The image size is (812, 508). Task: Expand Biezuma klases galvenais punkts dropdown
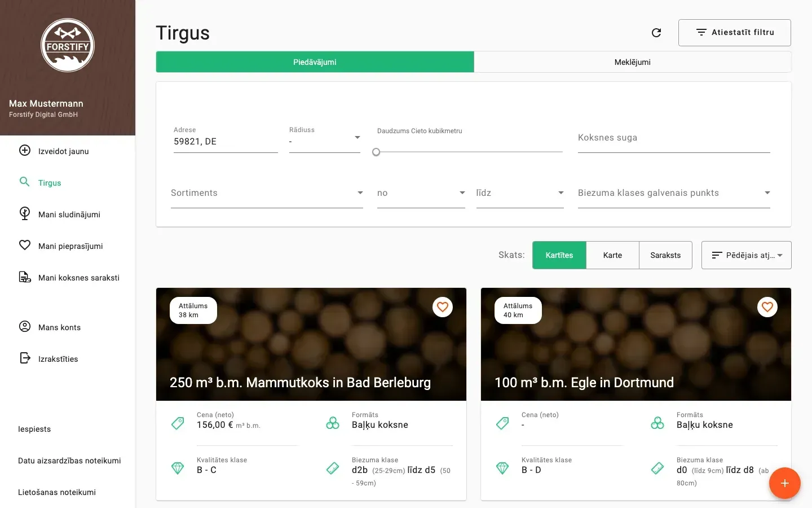674,193
